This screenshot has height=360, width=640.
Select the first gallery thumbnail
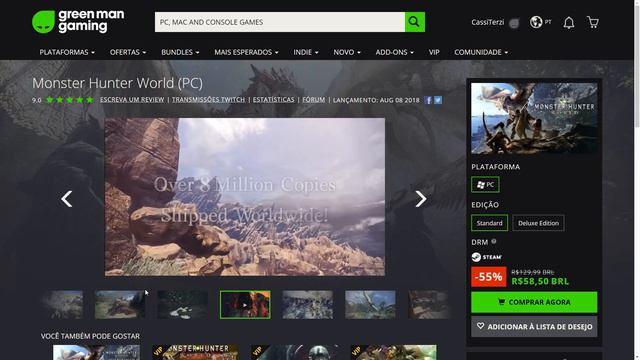coord(62,304)
